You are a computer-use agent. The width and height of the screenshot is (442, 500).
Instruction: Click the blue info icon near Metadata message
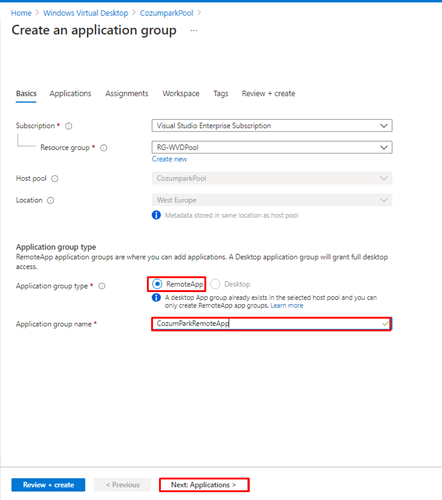(156, 215)
